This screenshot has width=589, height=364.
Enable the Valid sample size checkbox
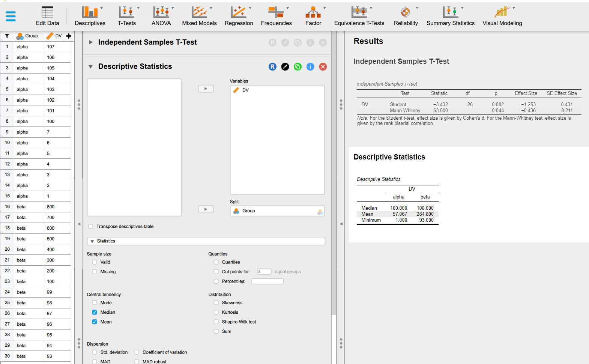pos(95,262)
